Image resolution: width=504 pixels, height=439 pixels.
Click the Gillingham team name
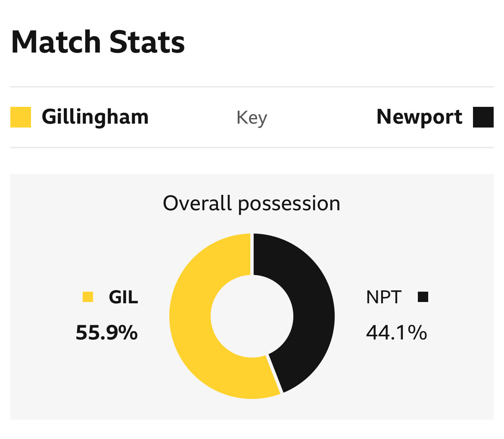pos(95,117)
